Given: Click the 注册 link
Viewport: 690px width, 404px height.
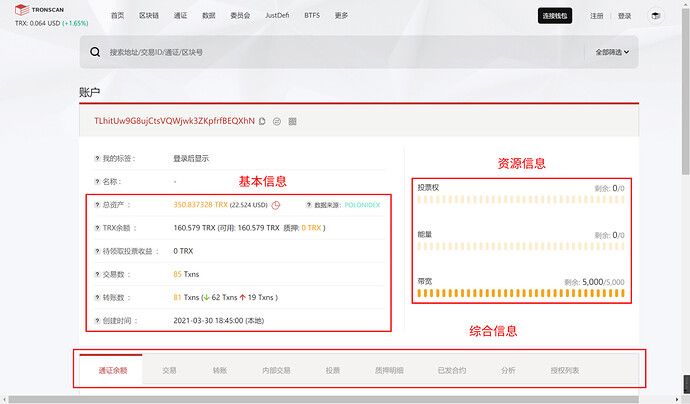Looking at the screenshot, I should pos(596,16).
